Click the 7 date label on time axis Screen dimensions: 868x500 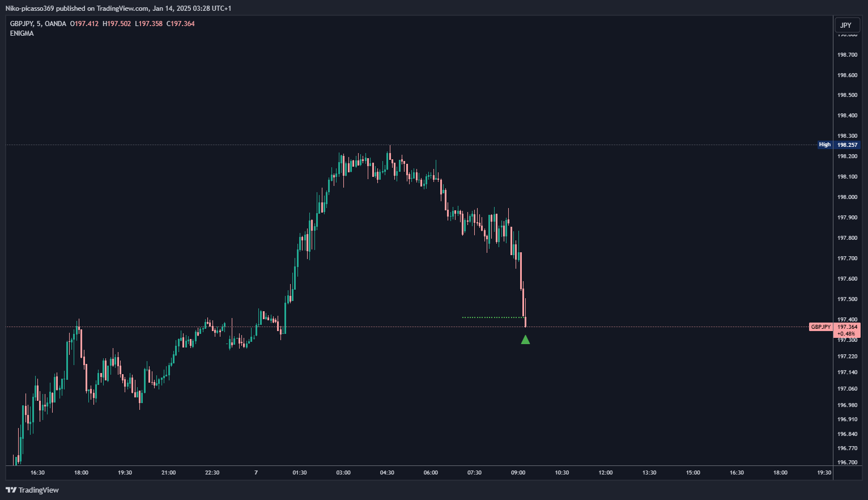tap(256, 473)
